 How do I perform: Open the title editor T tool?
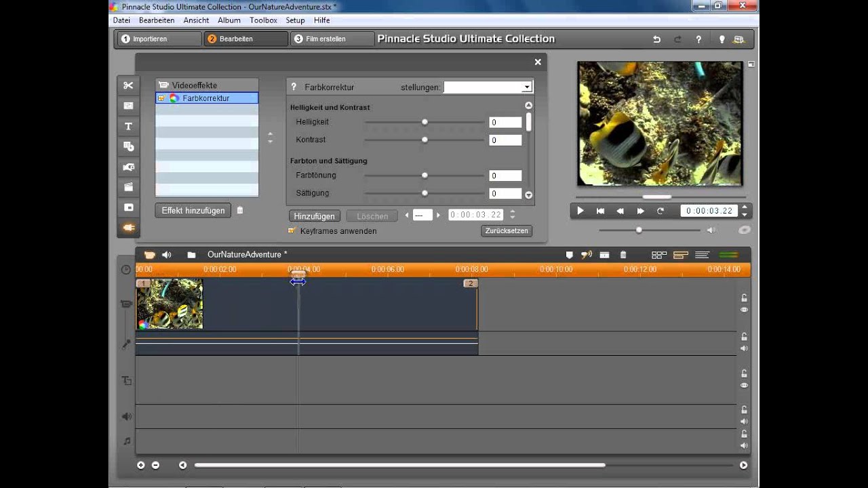[x=128, y=126]
